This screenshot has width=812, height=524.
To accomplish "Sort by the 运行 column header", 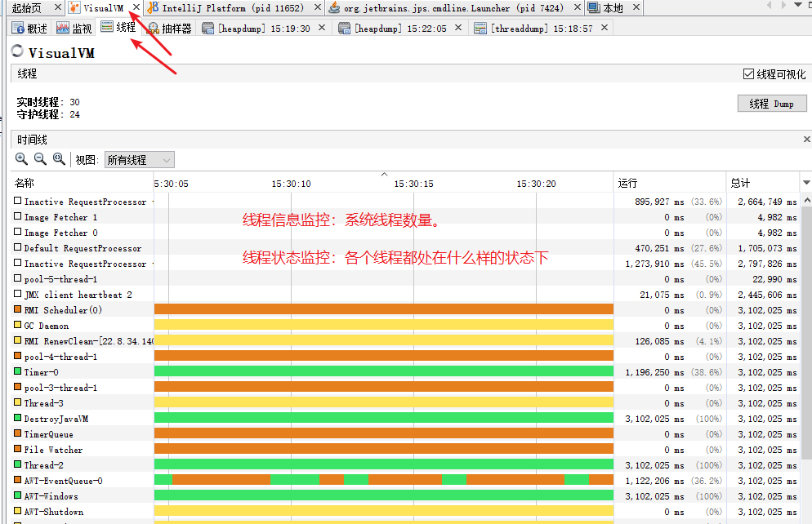I will point(670,183).
